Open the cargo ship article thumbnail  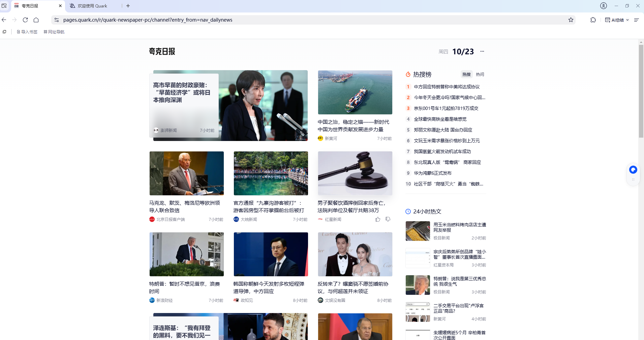pos(355,92)
